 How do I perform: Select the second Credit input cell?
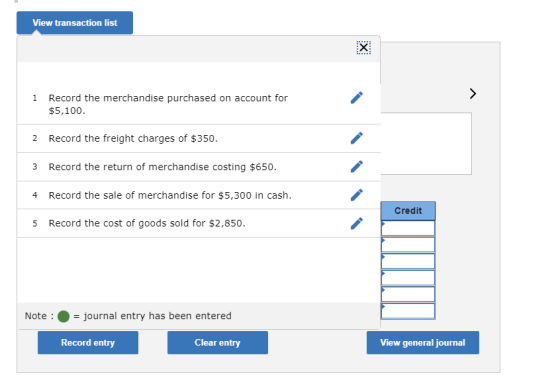point(408,245)
